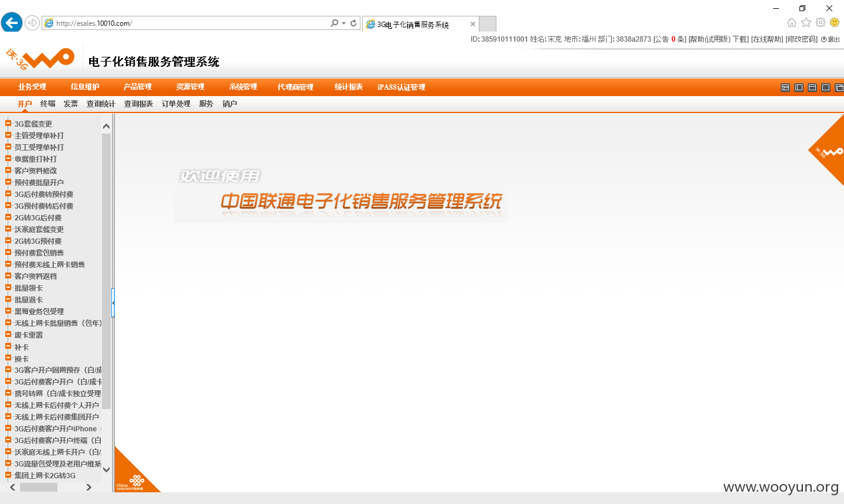Open 3G套餐变更 in sidebar
This screenshot has height=504, width=844.
tap(33, 124)
